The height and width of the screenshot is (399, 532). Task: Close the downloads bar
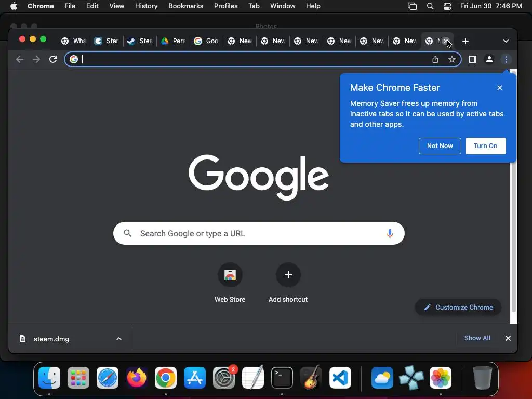coord(508,338)
